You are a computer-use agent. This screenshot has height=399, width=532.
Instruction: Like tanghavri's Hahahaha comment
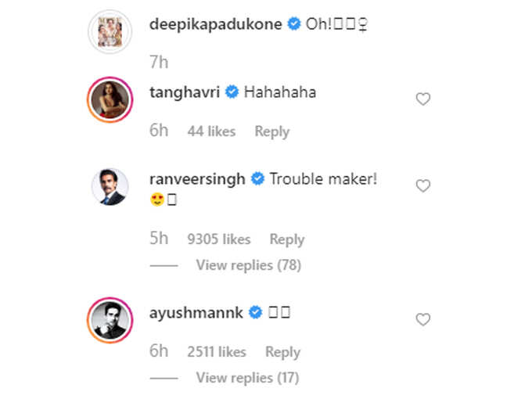pyautogui.click(x=423, y=99)
